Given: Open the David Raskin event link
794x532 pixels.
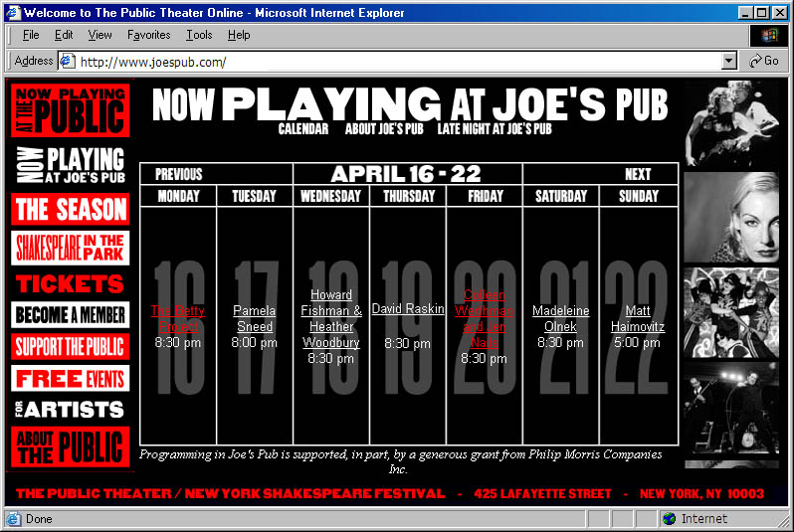Looking at the screenshot, I should [408, 309].
